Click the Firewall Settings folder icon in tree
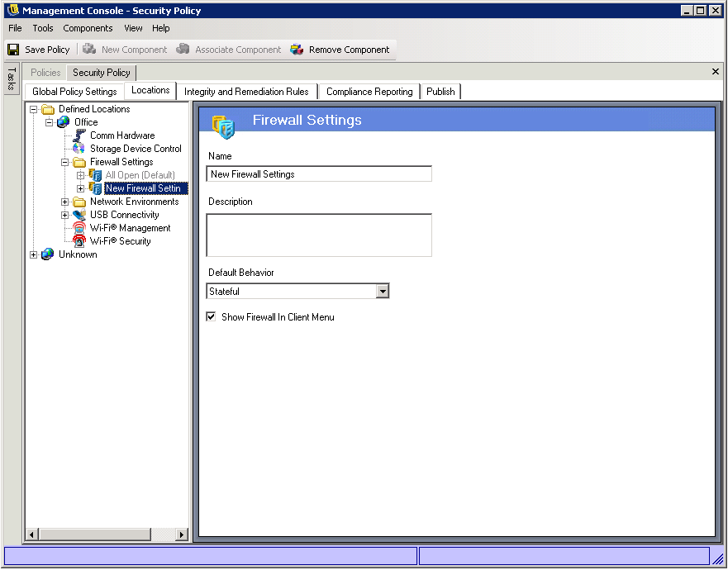Image resolution: width=728 pixels, height=570 pixels. click(x=79, y=163)
